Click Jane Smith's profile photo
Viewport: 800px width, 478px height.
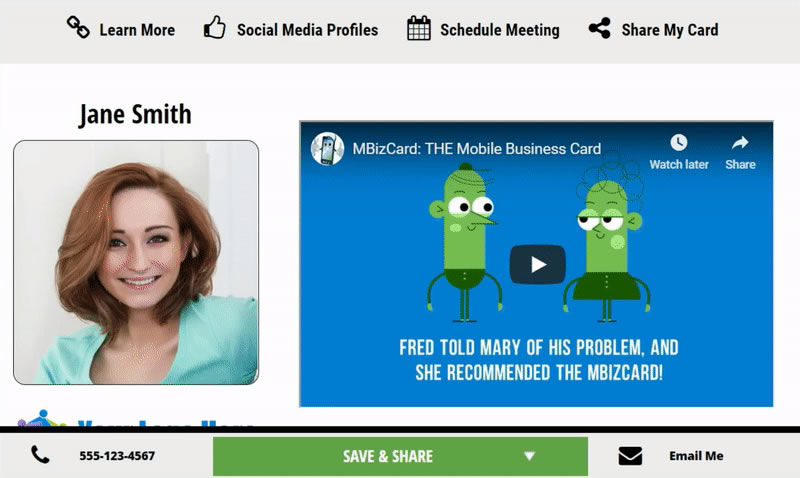pos(136,262)
